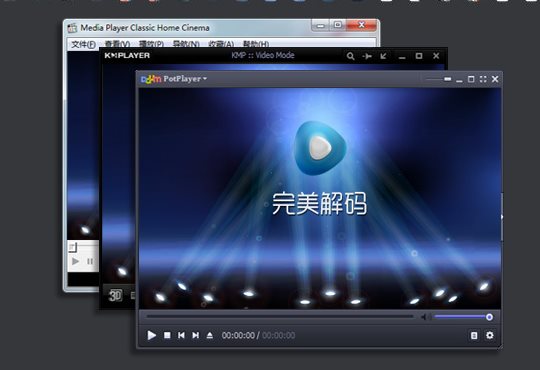Open the 播放(P) menu in Media Player Classic
The height and width of the screenshot is (370, 540).
pos(151,44)
